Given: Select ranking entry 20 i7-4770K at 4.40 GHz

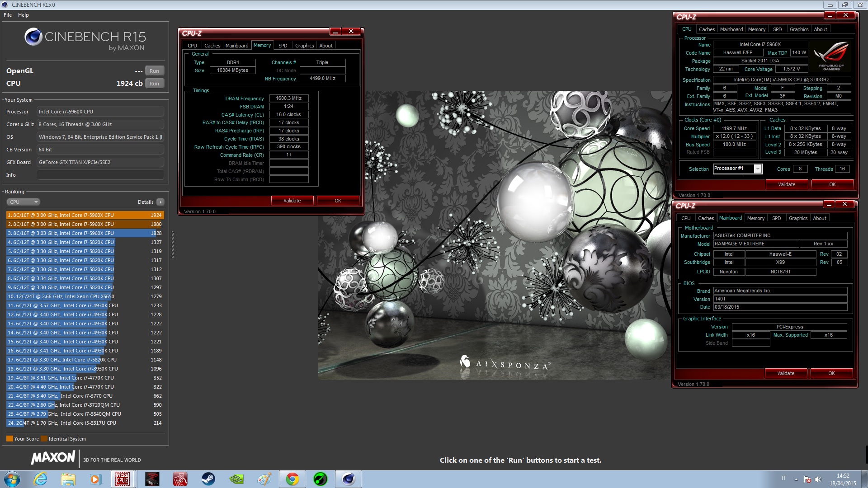Looking at the screenshot, I should click(85, 387).
